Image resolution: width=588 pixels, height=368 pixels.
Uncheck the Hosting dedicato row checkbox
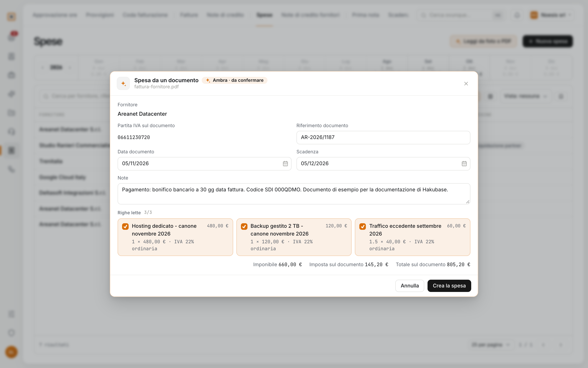125,226
